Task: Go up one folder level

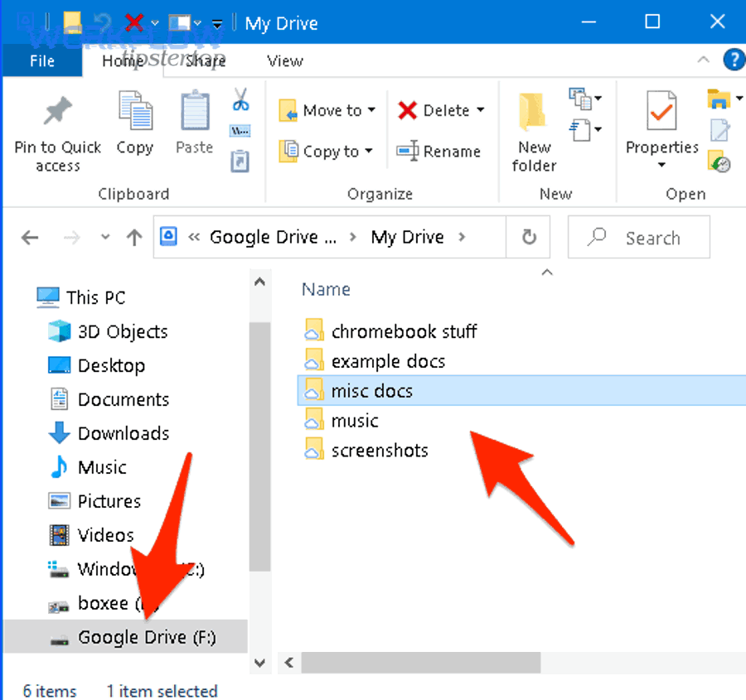Action: pyautogui.click(x=134, y=237)
